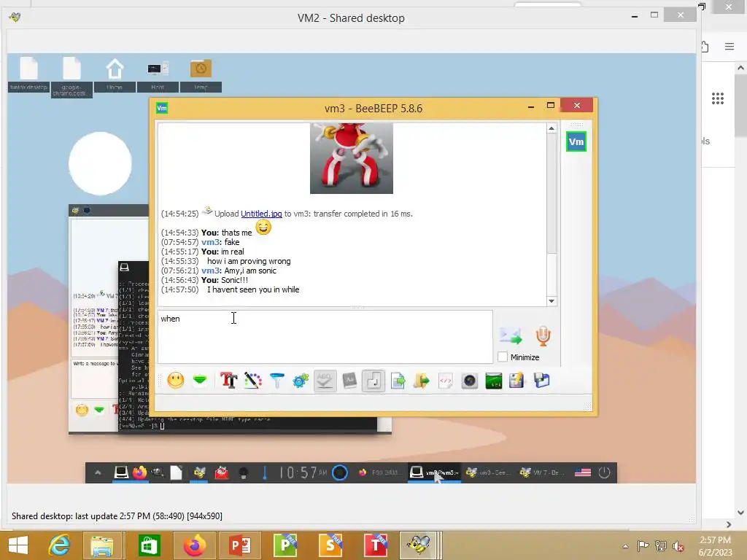Click the blue funnel filter icon
The width and height of the screenshot is (747, 560).
pyautogui.click(x=276, y=381)
